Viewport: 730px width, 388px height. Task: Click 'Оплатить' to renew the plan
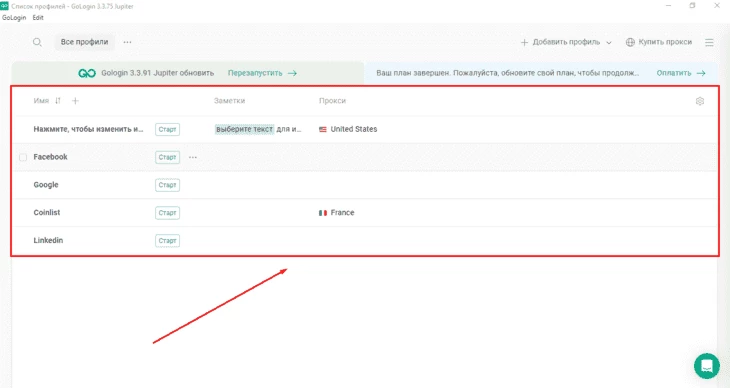[674, 73]
